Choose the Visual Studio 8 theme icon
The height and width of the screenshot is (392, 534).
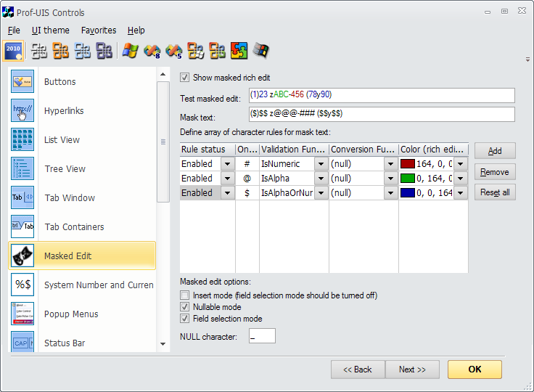pos(152,51)
